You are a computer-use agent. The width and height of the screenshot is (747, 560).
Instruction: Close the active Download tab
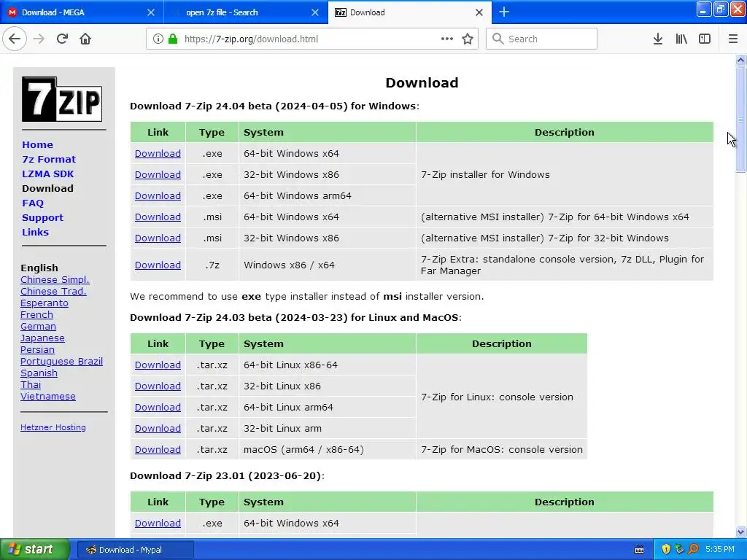[479, 12]
